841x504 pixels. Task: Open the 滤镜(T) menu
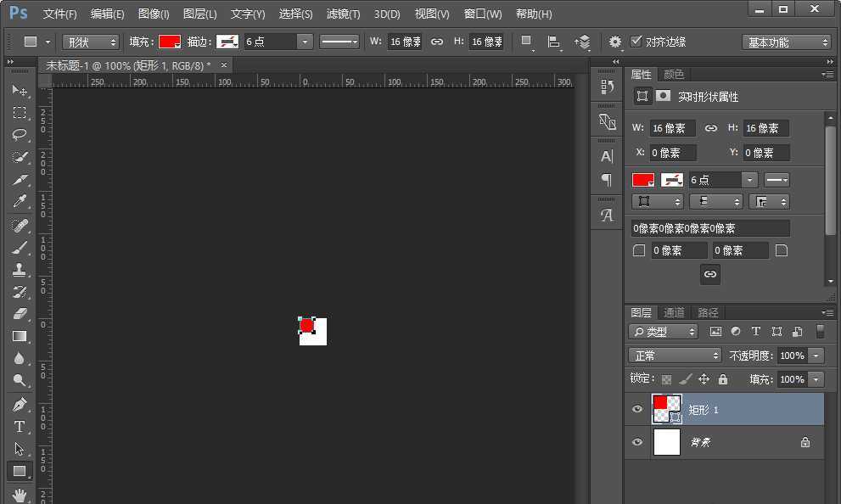click(x=343, y=14)
